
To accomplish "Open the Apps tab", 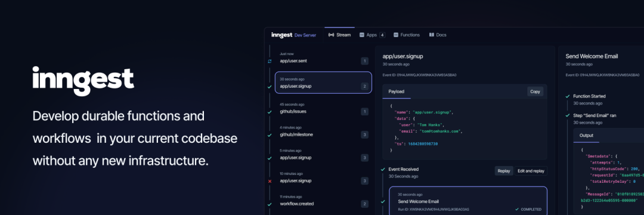I will 372,35.
